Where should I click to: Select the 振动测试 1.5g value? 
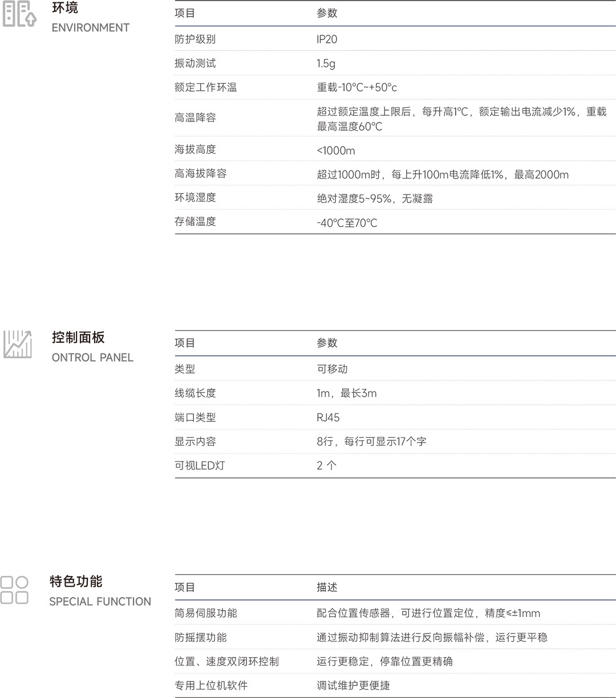[x=326, y=63]
